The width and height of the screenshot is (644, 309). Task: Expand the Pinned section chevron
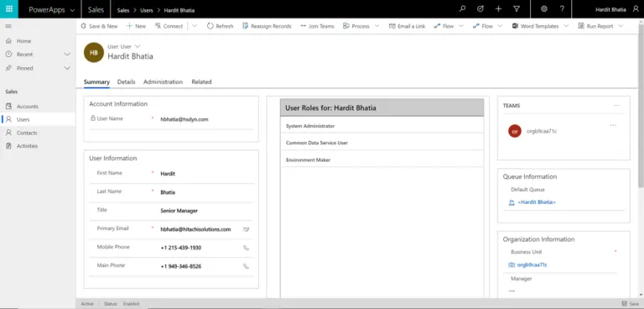coord(67,68)
